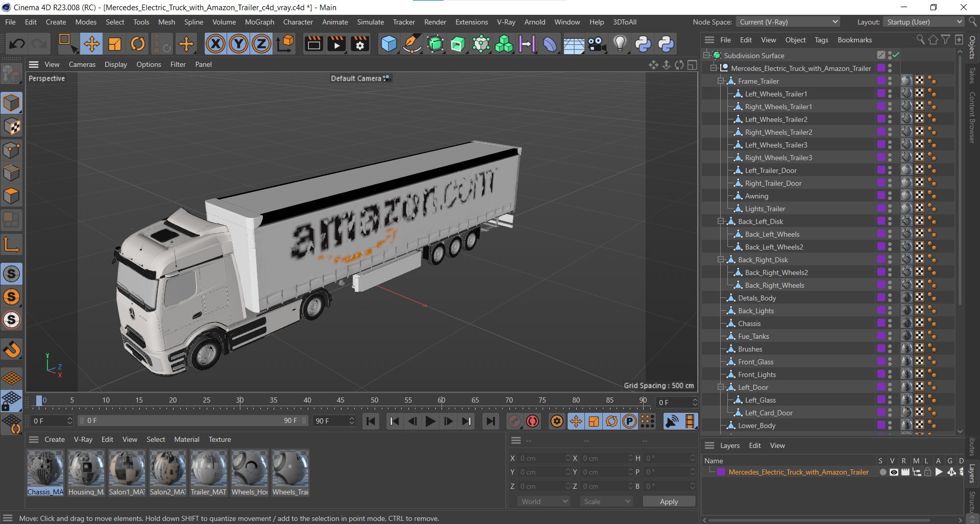Toggle Y axis lock
The width and height of the screenshot is (980, 524).
tap(238, 44)
